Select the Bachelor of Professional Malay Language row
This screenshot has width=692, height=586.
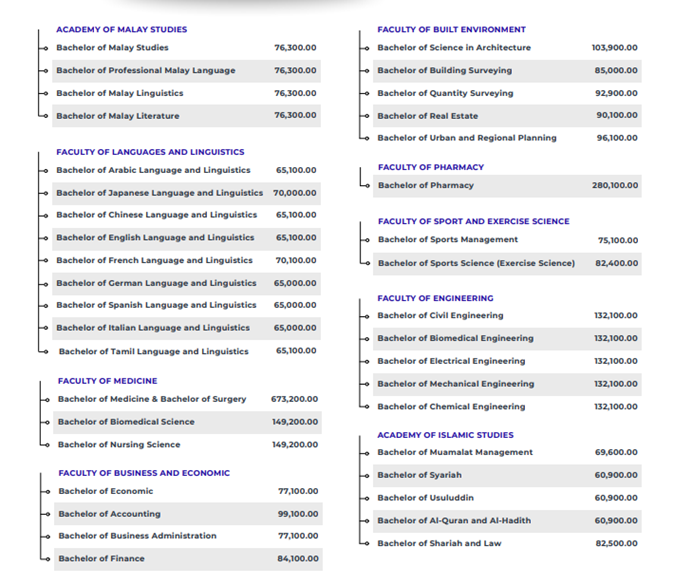point(186,71)
